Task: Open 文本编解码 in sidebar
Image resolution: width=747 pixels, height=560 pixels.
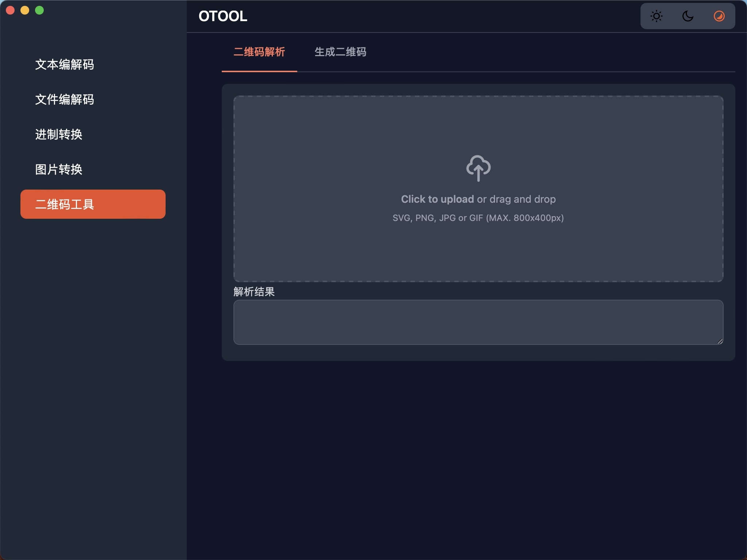Action: click(65, 65)
